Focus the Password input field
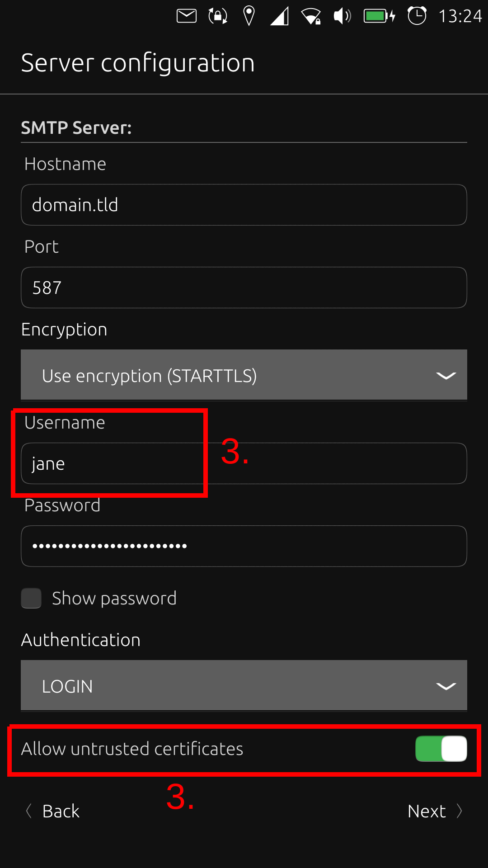The image size is (488, 868). [244, 546]
